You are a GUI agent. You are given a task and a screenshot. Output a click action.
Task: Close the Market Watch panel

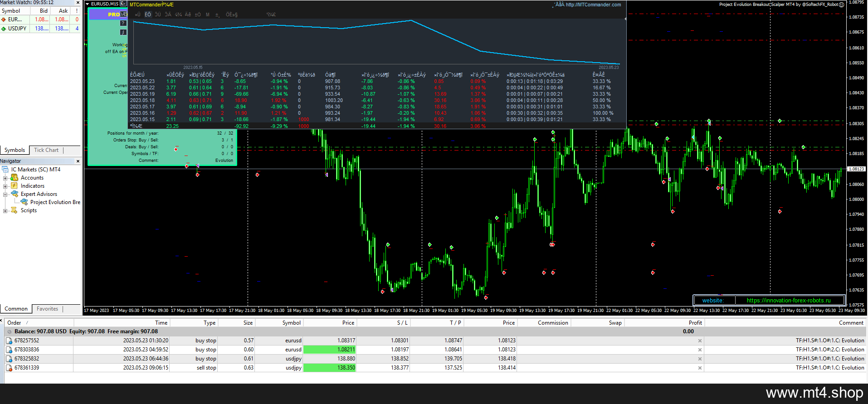pyautogui.click(x=78, y=3)
